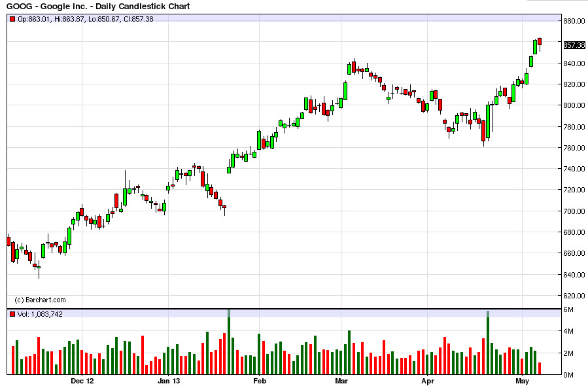Select the chart title 'GOOG - Google Inc.'

pos(47,7)
